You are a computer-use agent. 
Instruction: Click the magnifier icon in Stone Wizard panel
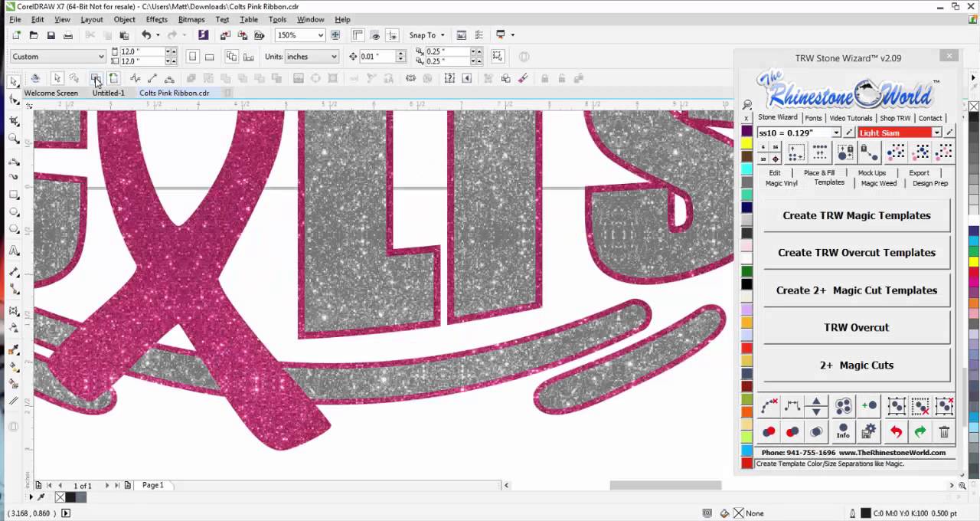click(x=747, y=105)
